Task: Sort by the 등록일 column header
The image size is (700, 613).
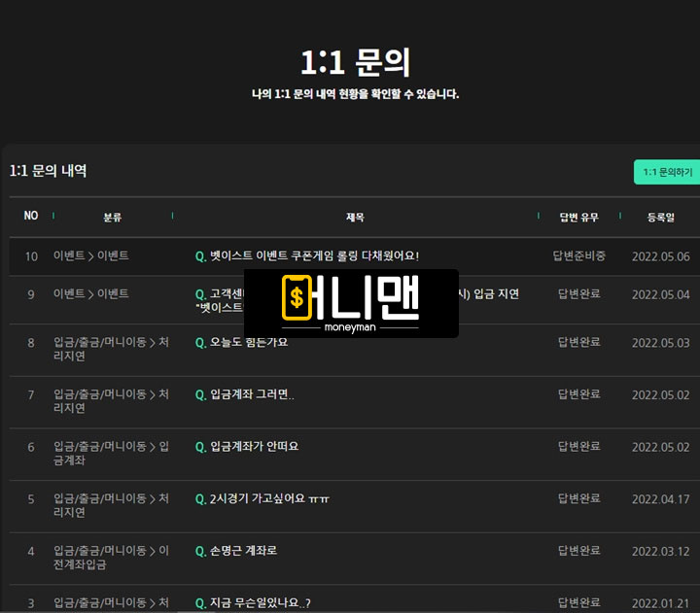Action: 660,217
